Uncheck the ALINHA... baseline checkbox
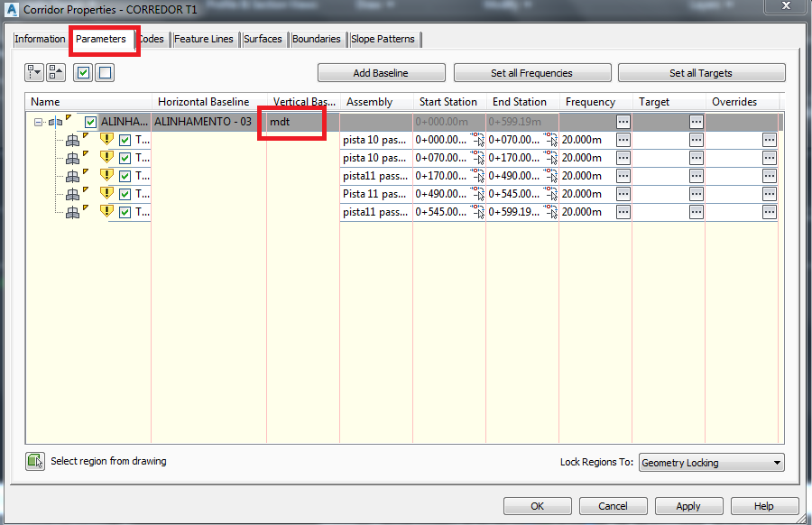The height and width of the screenshot is (525, 812). pyautogui.click(x=89, y=121)
